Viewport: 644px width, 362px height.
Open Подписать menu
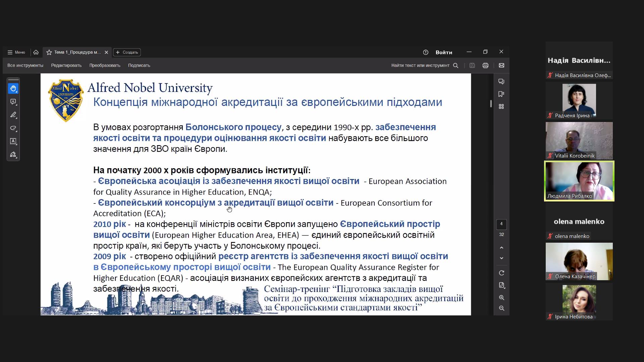pos(139,65)
